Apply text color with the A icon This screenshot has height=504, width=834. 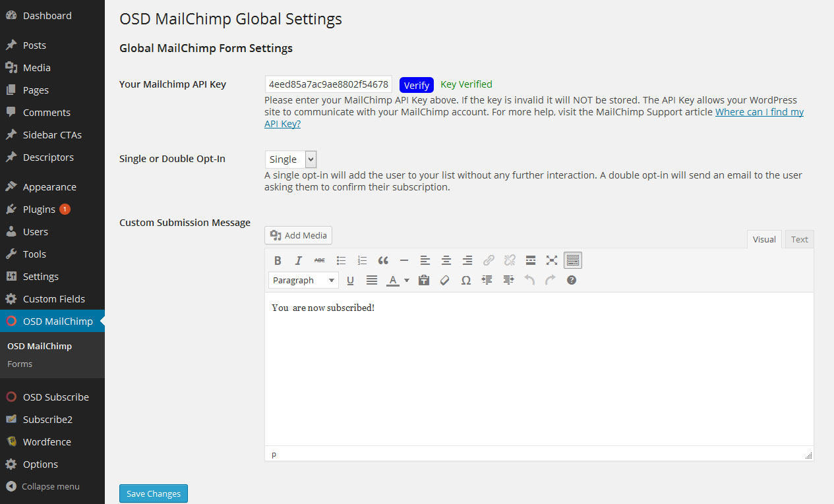coord(393,280)
